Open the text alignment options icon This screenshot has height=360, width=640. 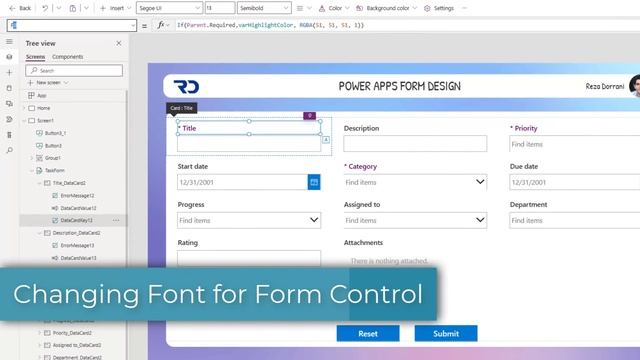click(300, 8)
